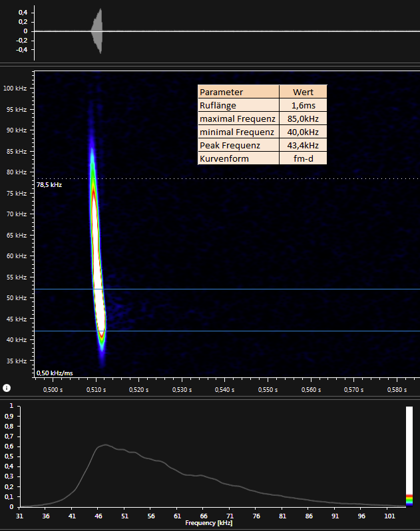Click the minimal Frequenz row label
The image size is (420, 531).
pos(238,132)
